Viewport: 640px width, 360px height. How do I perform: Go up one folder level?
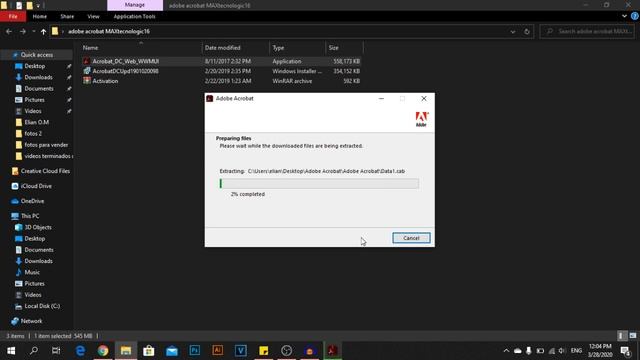(43, 31)
